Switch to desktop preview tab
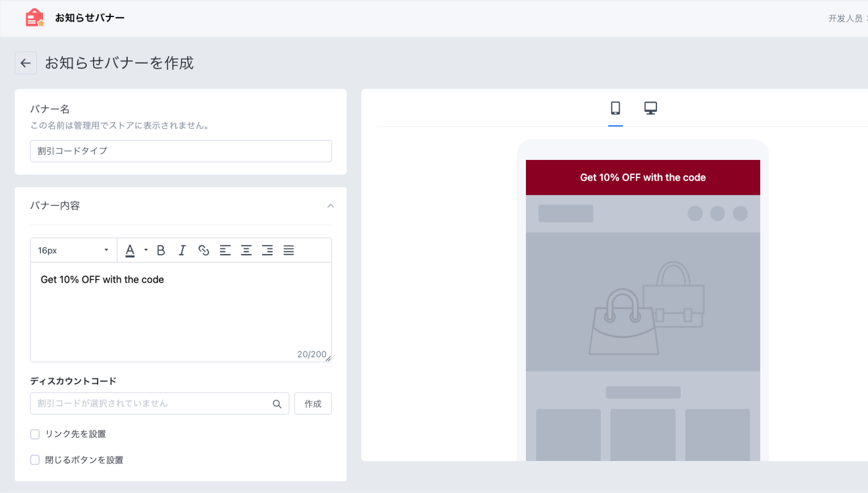Image resolution: width=868 pixels, height=493 pixels. 650,109
